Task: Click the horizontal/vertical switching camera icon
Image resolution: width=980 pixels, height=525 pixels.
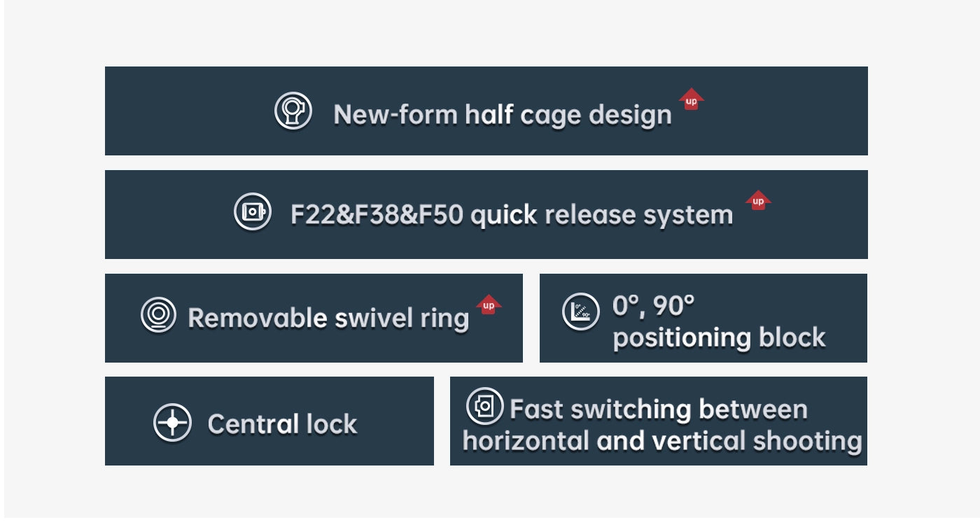Action: coord(485,406)
